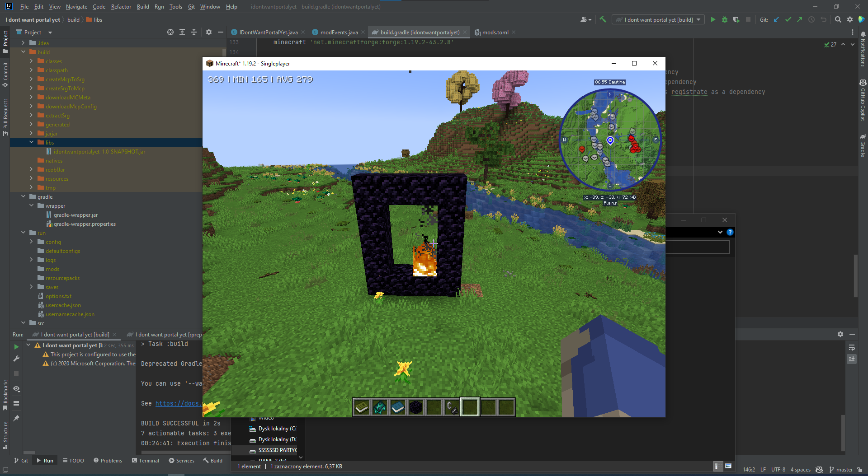The image size is (868, 476).
Task: Toggle the Bookmarks tool window in the left sidebar
Action: [5, 395]
